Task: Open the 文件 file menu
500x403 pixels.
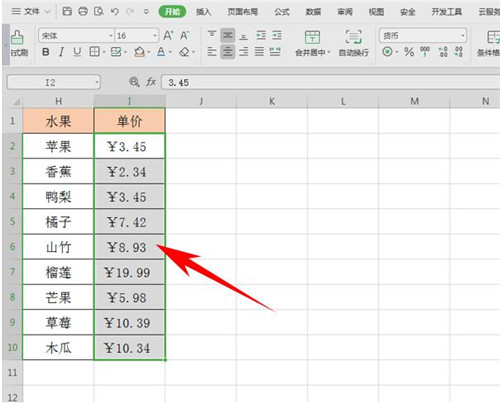Action: (x=31, y=12)
